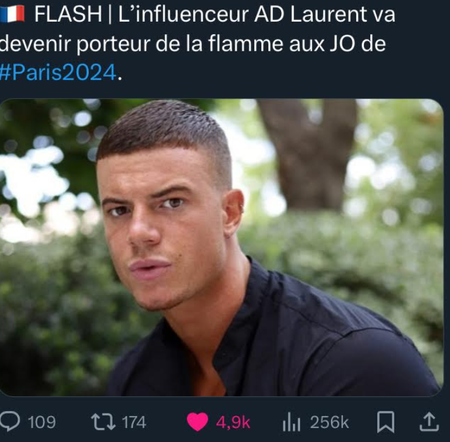Click the text 'aux JO de'
The image size is (450, 442).
[x=337, y=44]
